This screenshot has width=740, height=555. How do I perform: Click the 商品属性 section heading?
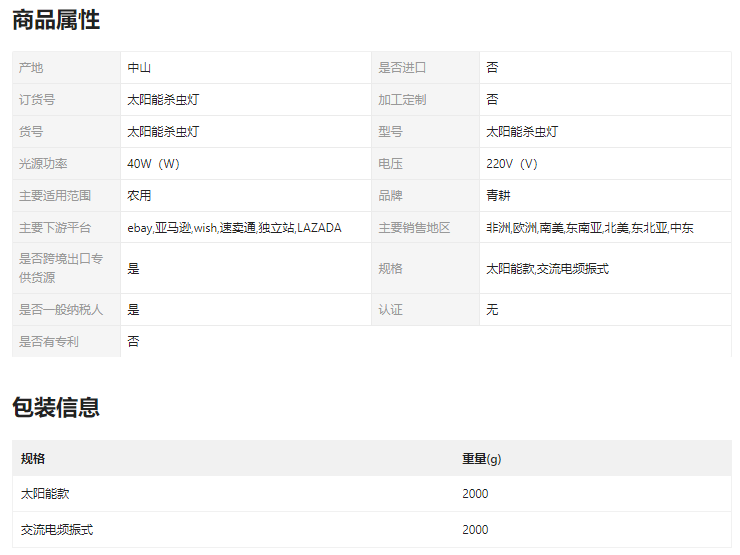click(x=56, y=20)
